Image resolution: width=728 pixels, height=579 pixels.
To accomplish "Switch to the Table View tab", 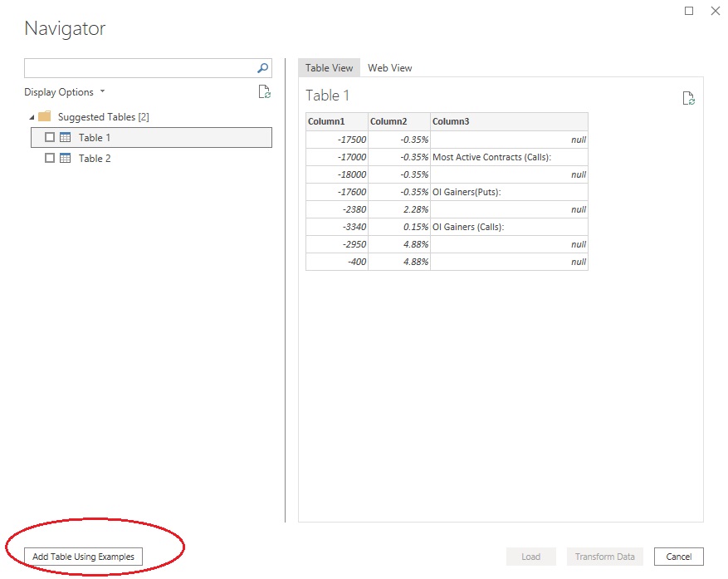I will 330,68.
